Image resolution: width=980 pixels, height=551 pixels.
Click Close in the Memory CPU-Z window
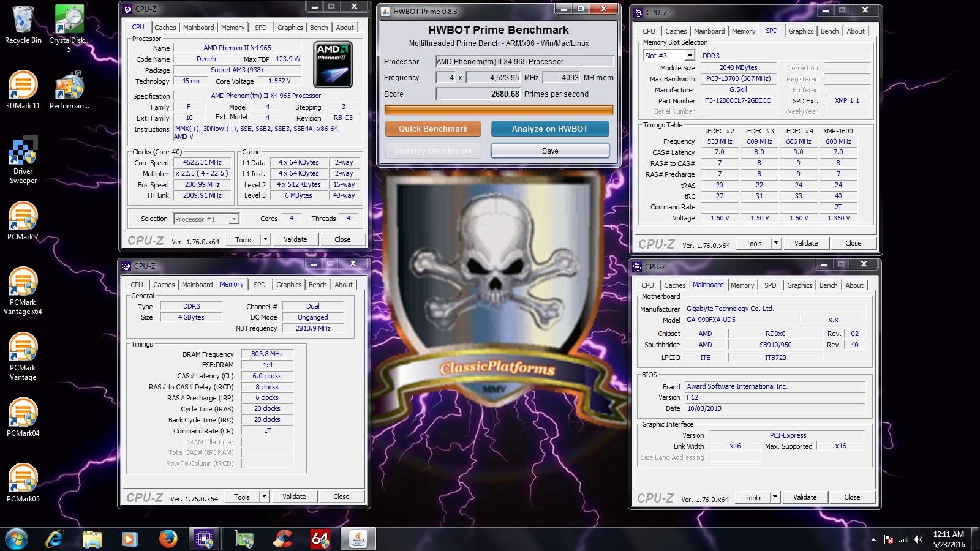coord(341,497)
